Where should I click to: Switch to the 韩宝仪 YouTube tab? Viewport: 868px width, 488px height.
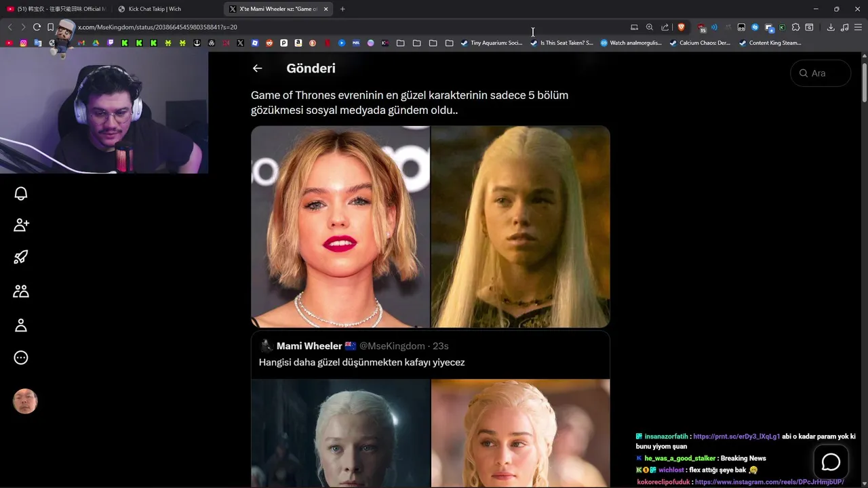click(x=56, y=9)
